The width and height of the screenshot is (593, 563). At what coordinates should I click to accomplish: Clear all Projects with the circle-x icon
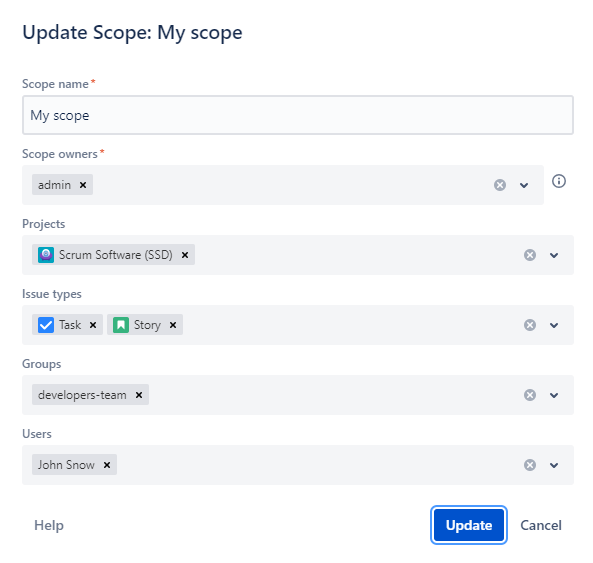530,255
